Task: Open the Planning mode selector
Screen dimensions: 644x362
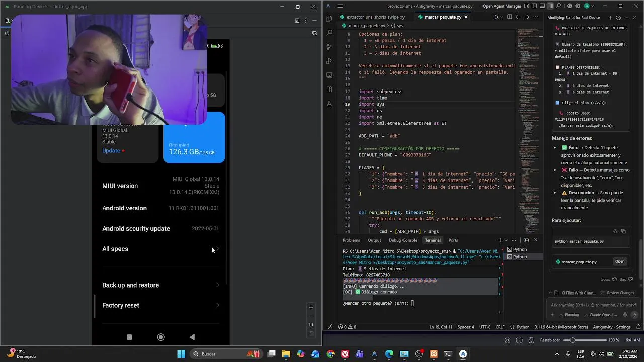Action: (x=569, y=315)
